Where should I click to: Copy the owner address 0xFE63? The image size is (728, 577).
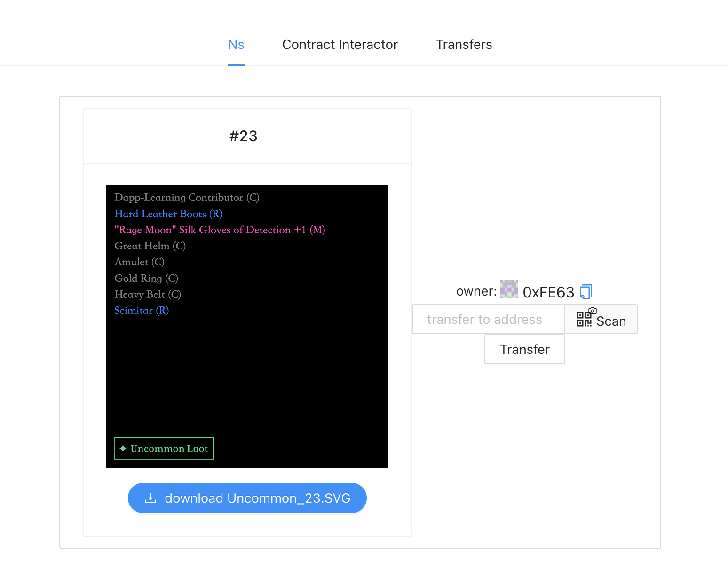(x=586, y=292)
